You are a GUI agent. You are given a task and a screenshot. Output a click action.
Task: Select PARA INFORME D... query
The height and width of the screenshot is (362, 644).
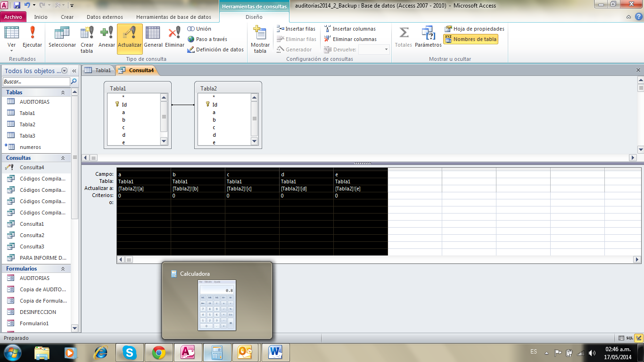click(37, 258)
